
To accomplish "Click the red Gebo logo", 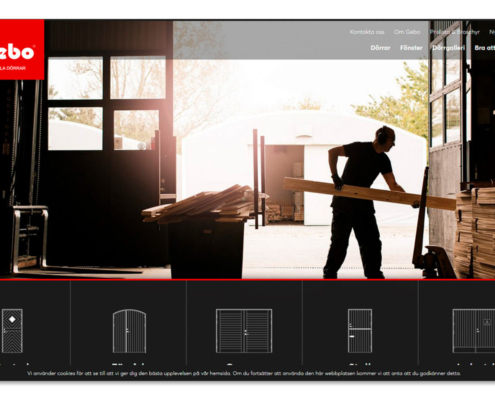I will [22, 50].
